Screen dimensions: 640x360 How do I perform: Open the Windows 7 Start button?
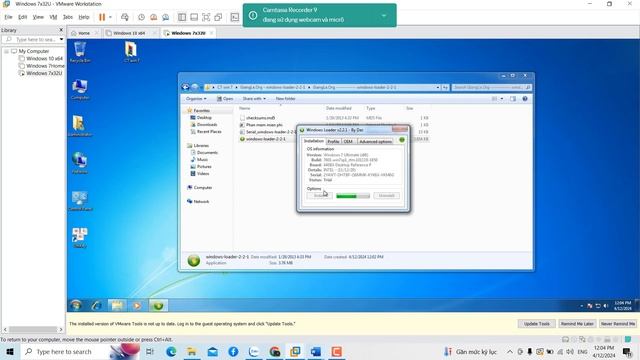(76, 305)
